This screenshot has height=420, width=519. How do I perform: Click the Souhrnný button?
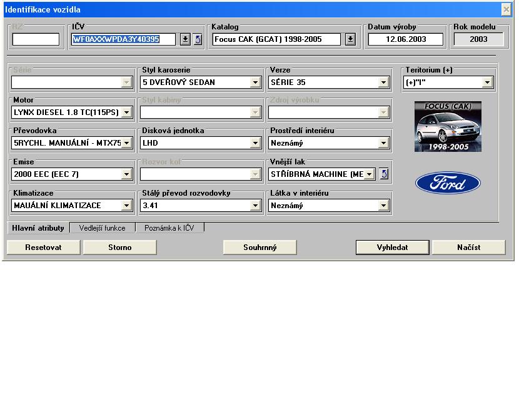tap(260, 247)
